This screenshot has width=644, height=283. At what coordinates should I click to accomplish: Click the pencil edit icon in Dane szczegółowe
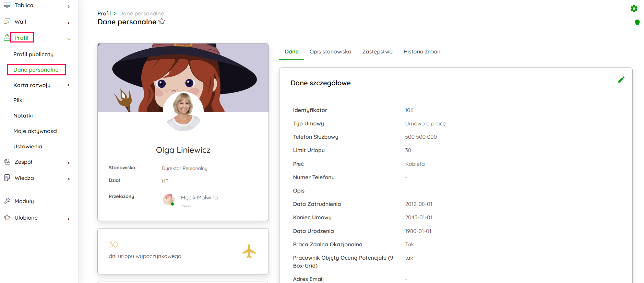point(621,80)
